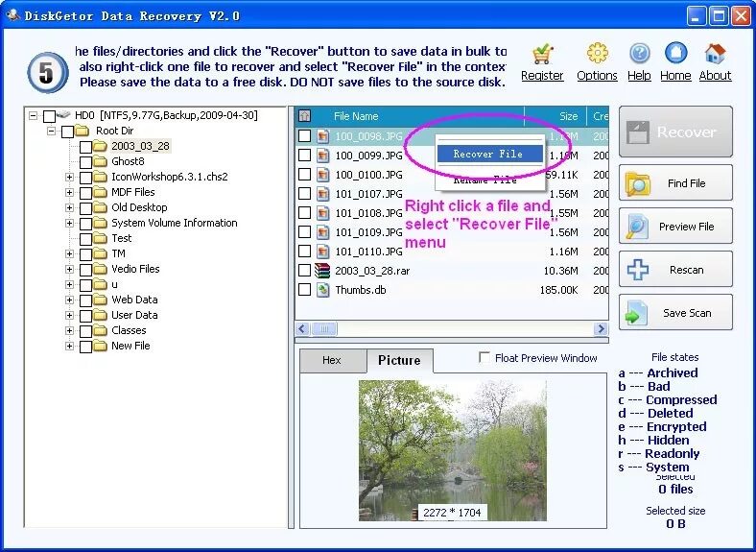Click the JPG icon of 101_0110.JPG
756x552 pixels.
[322, 252]
